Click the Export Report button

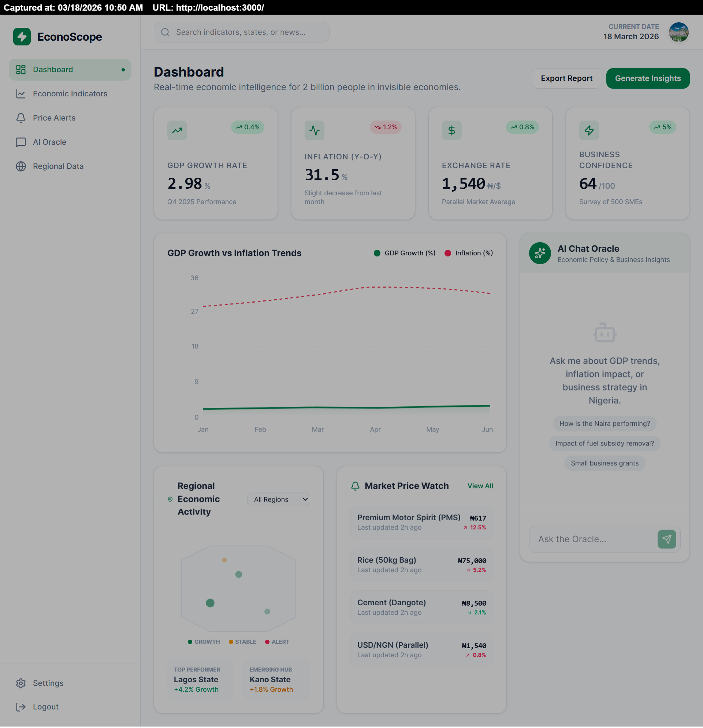click(566, 78)
